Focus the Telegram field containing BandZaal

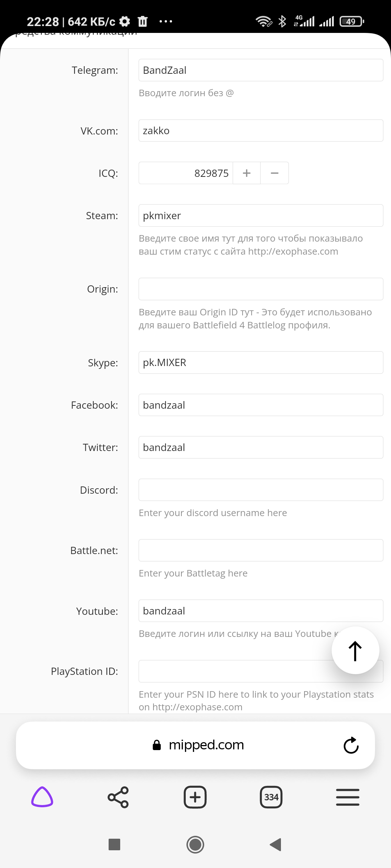261,70
